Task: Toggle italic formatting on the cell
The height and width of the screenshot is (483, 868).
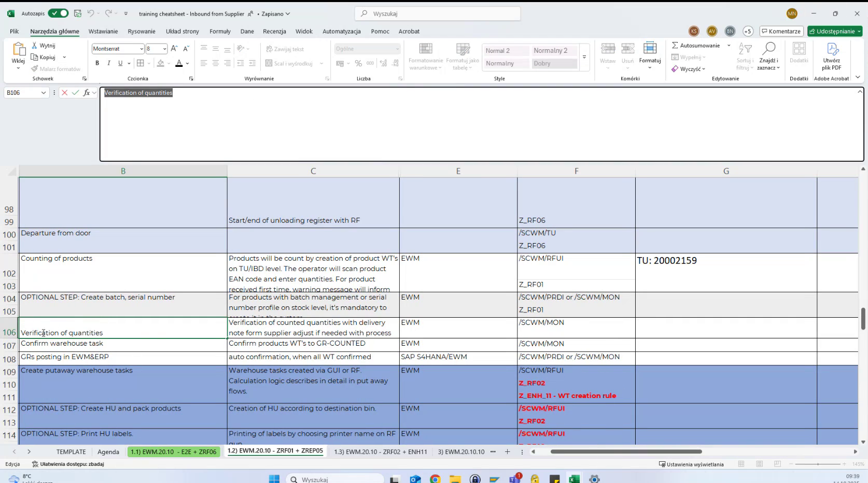Action: [108, 63]
